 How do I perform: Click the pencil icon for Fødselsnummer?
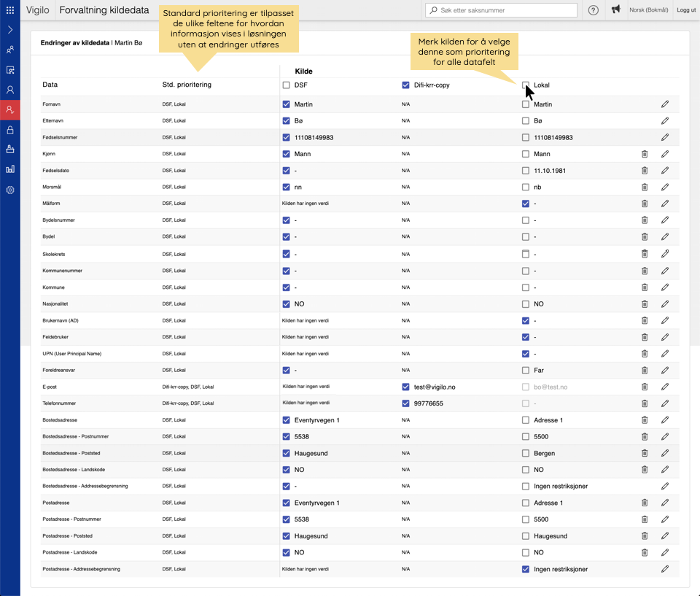click(665, 137)
